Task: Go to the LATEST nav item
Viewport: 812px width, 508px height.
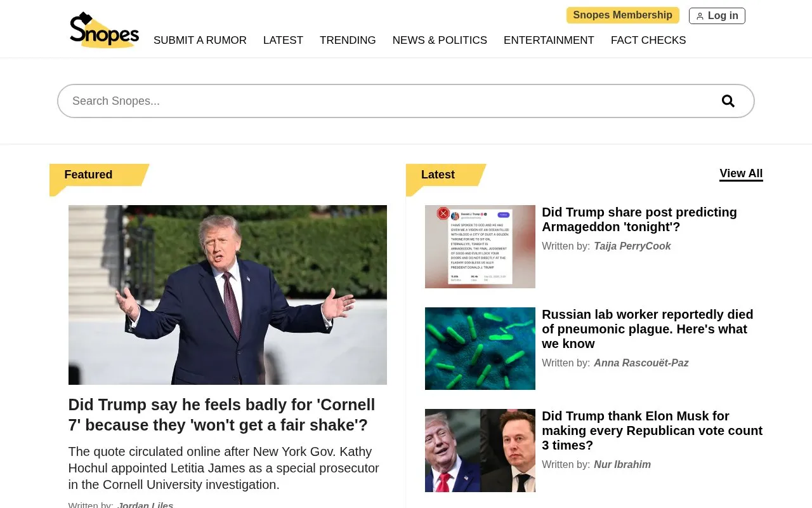Action: [x=283, y=40]
